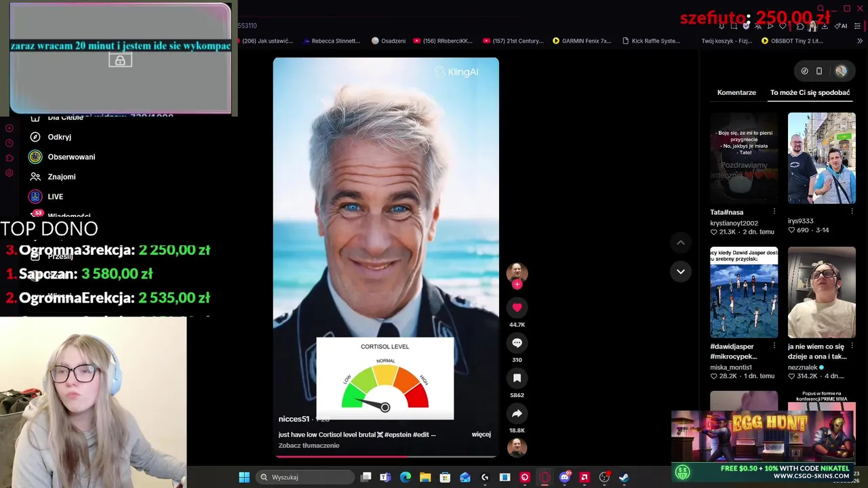Go to the next video with down chevron
This screenshot has height=488, width=868.
681,272
